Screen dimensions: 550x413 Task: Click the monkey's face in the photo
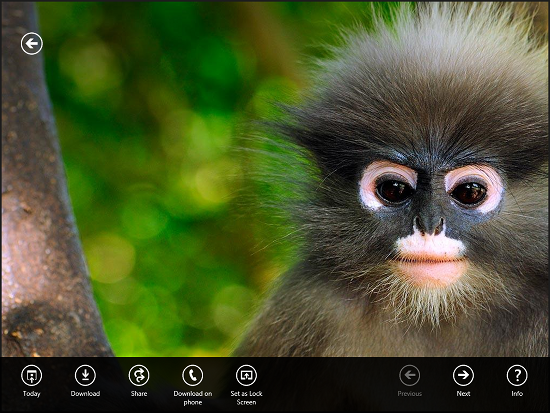(x=430, y=211)
